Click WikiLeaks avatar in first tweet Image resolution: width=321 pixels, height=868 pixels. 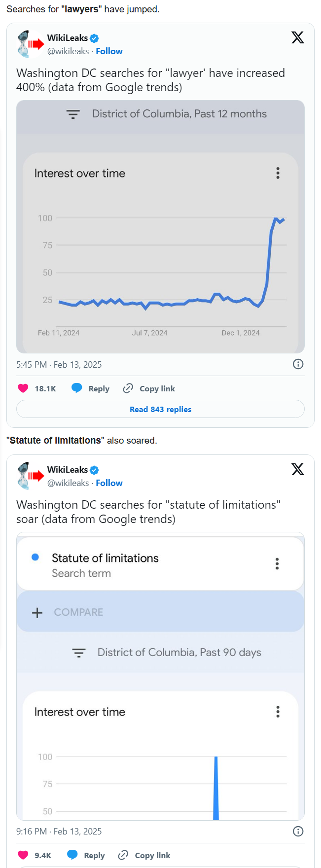tap(30, 44)
